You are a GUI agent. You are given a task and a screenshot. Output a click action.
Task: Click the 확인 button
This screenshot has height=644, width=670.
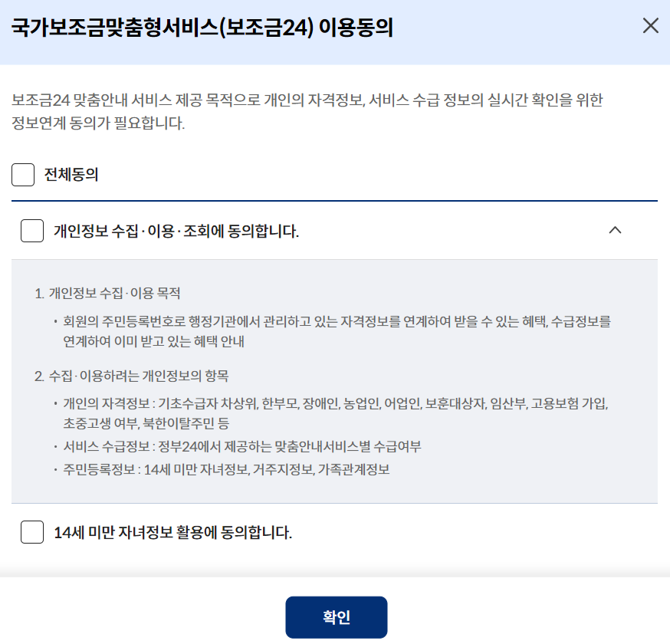click(x=337, y=617)
